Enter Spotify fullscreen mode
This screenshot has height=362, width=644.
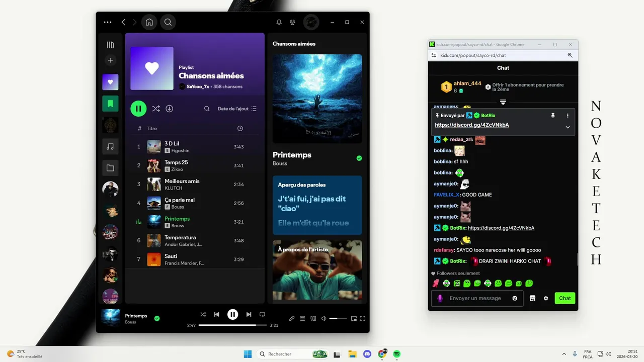pyautogui.click(x=362, y=318)
